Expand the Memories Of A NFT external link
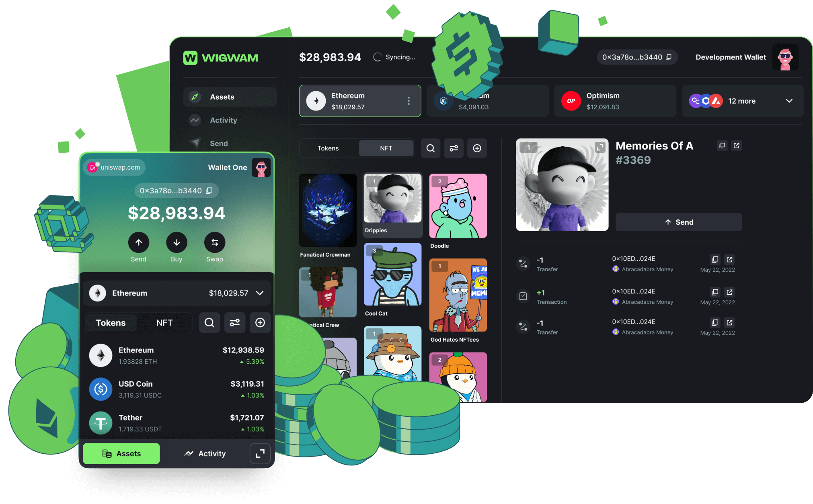 point(736,146)
